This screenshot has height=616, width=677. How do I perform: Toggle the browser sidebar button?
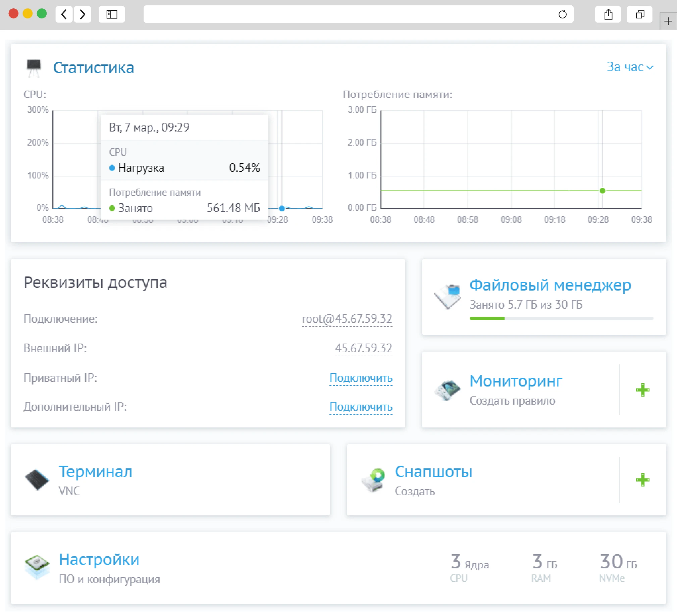111,14
